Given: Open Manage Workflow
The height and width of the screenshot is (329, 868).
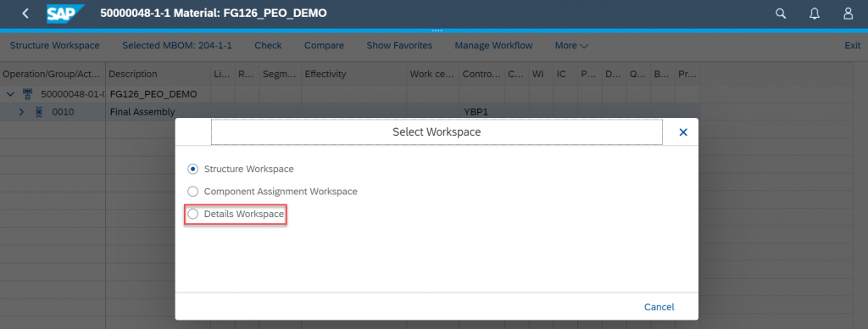Looking at the screenshot, I should [x=494, y=46].
